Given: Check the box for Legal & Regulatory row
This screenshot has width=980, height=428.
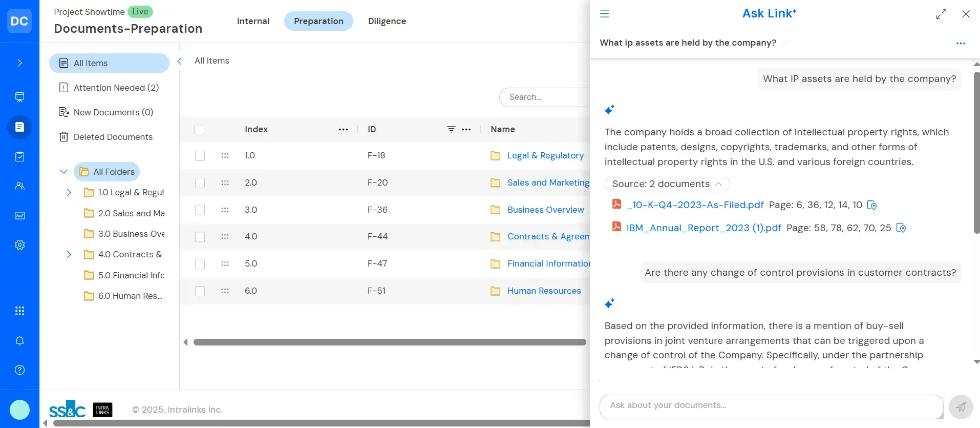Looking at the screenshot, I should pos(200,156).
